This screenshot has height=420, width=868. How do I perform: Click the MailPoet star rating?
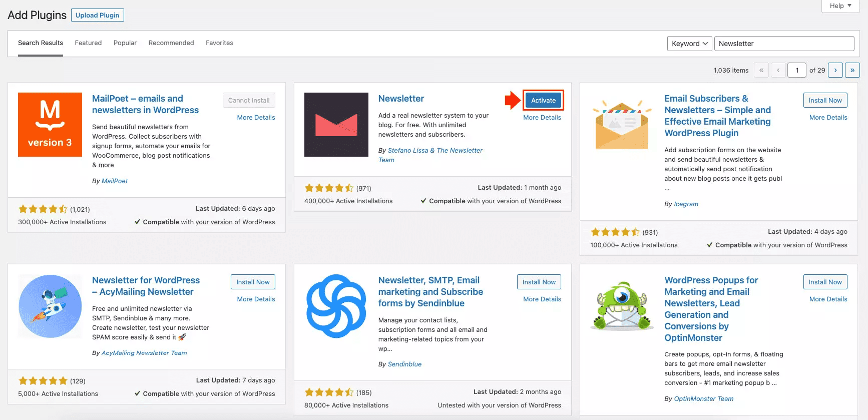[x=43, y=209]
